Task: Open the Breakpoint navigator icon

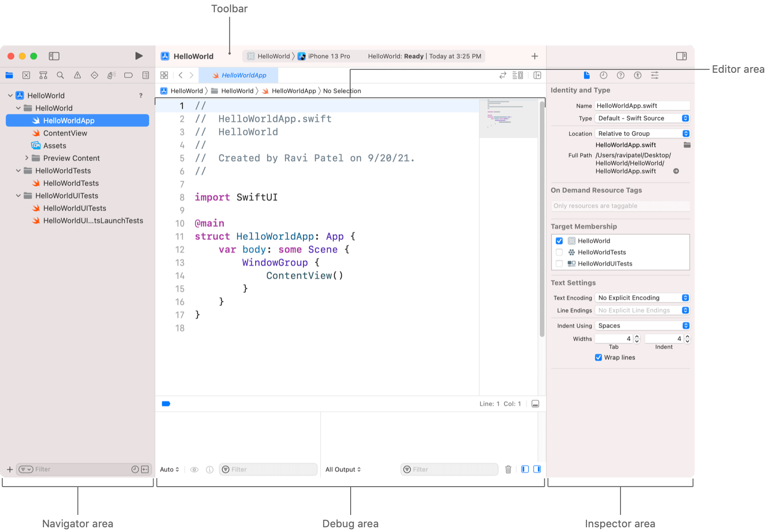Action: click(x=129, y=75)
